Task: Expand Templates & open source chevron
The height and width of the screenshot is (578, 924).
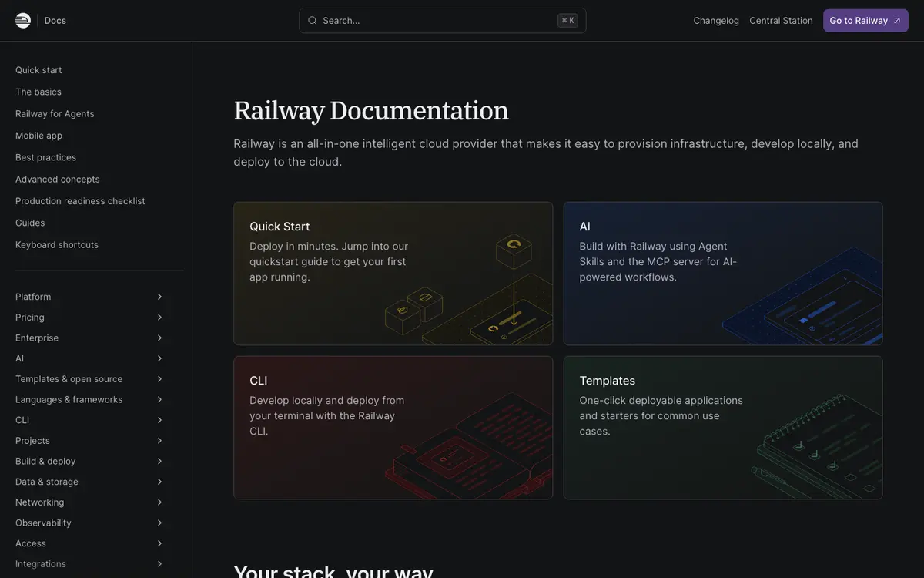Action: click(x=159, y=379)
